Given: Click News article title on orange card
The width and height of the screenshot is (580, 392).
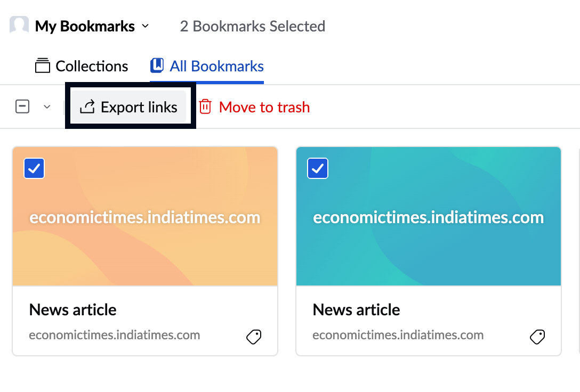Looking at the screenshot, I should click(73, 309).
